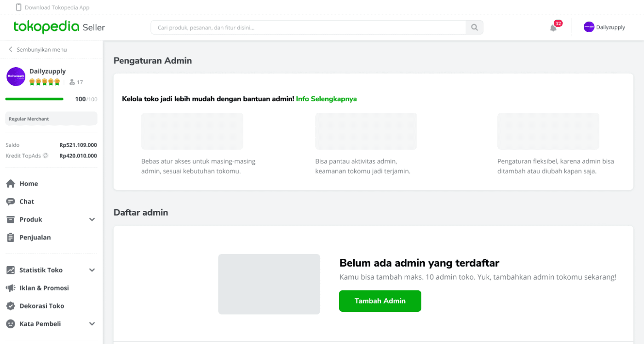Click the phone icon beside Download Tokopedia App
Image resolution: width=644 pixels, height=344 pixels.
pyautogui.click(x=19, y=7)
